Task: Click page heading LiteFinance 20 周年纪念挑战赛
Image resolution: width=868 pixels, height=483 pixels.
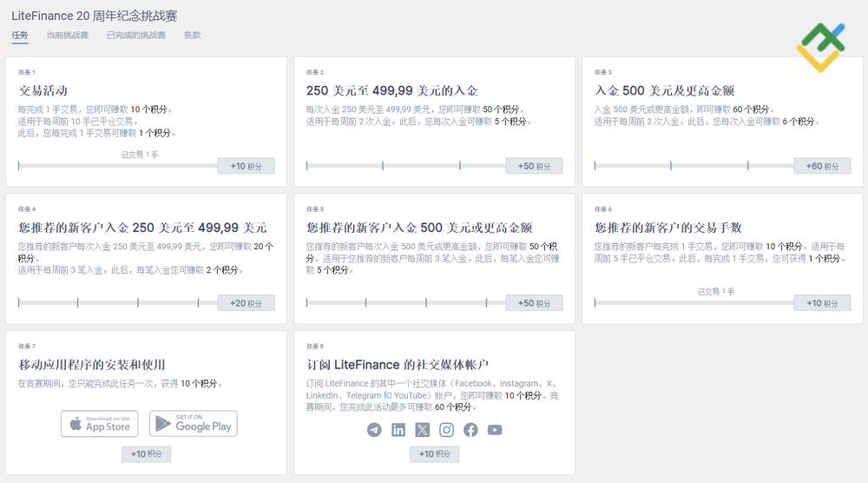Action: click(94, 16)
